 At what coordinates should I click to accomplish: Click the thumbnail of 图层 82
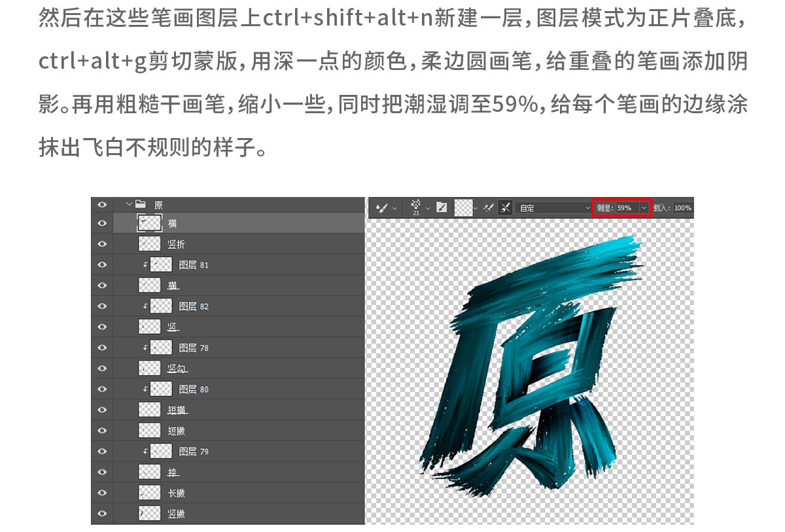point(161,306)
